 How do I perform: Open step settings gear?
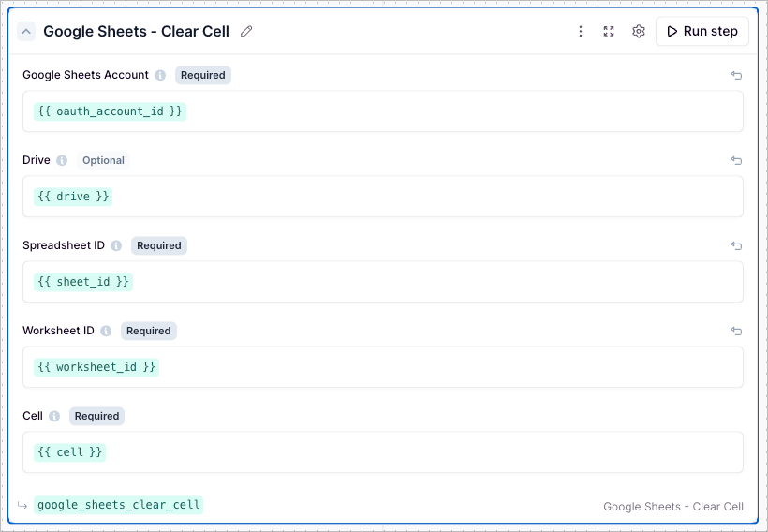(x=638, y=31)
